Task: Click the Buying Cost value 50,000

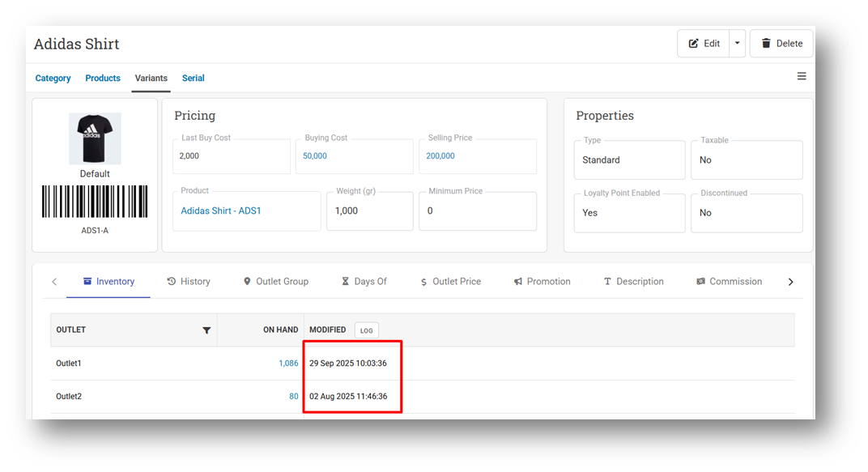Action: (315, 156)
